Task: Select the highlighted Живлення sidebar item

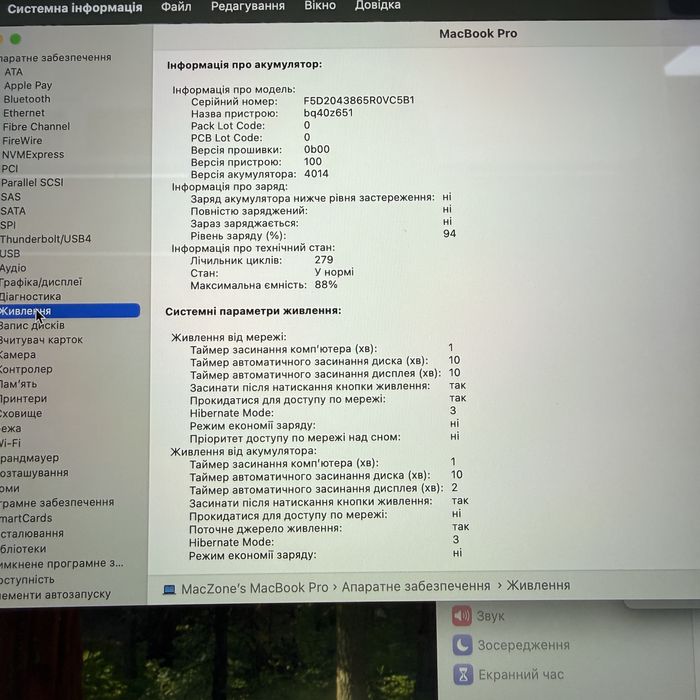Action: click(70, 311)
